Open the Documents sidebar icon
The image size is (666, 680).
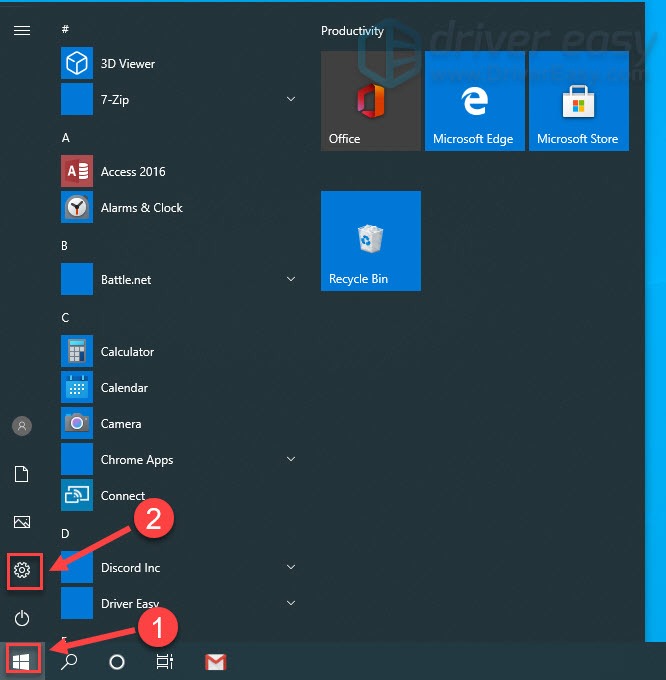coord(22,474)
